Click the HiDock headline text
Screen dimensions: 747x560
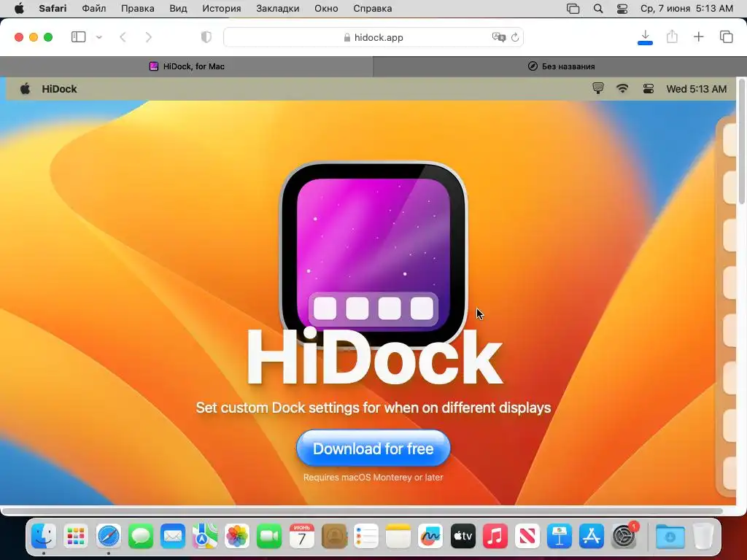pyautogui.click(x=374, y=357)
